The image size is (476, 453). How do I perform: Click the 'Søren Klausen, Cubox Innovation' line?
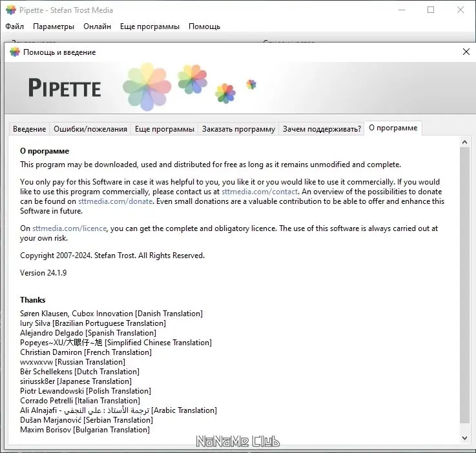111,314
